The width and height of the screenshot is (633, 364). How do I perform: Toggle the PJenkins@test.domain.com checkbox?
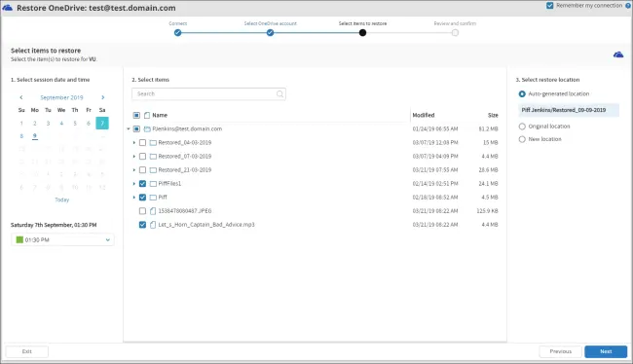[136, 129]
